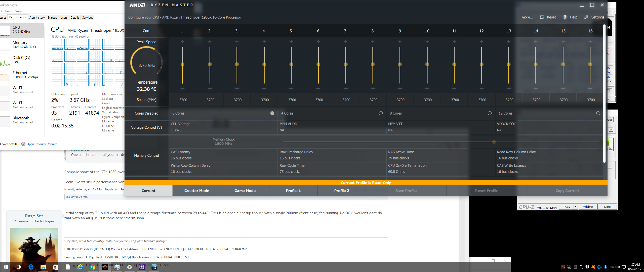Click Ryzen Master vertical scrollbar
The image size is (644, 272).
604,93
